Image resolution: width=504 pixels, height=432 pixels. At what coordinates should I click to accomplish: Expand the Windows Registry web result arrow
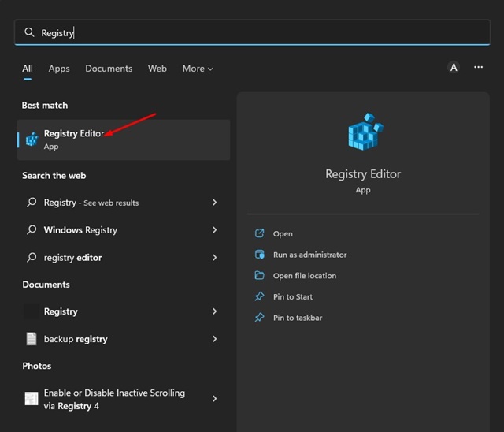(x=215, y=230)
